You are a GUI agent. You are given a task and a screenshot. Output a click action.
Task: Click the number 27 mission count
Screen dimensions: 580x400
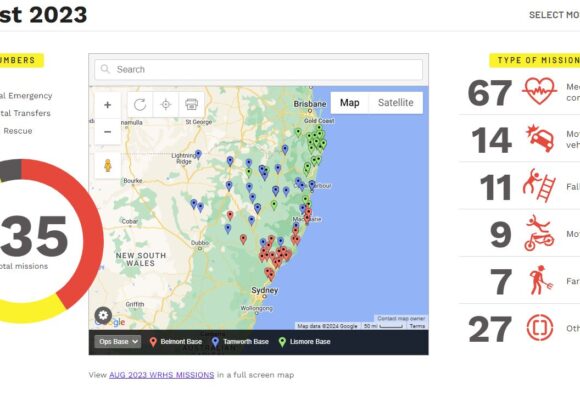[x=490, y=329]
